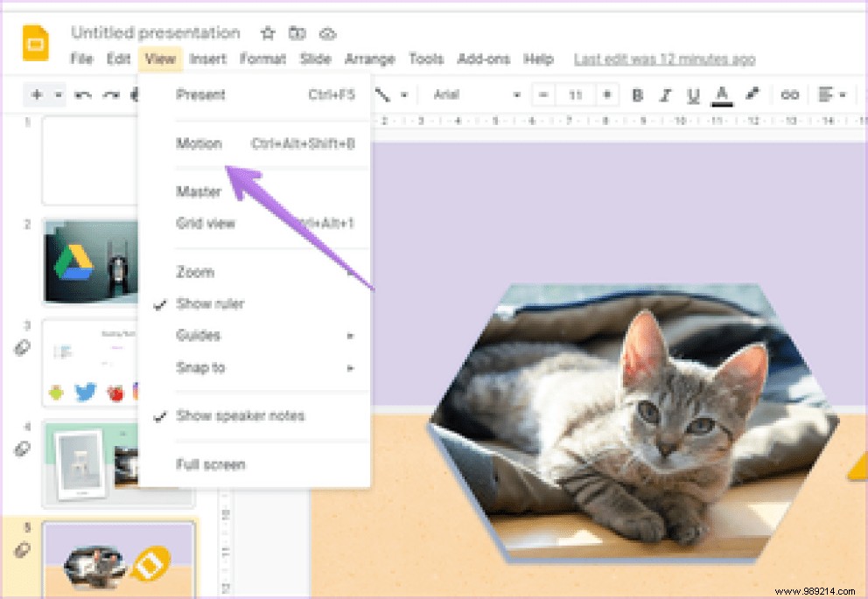Open the Insert menu
The height and width of the screenshot is (599, 868).
208,59
